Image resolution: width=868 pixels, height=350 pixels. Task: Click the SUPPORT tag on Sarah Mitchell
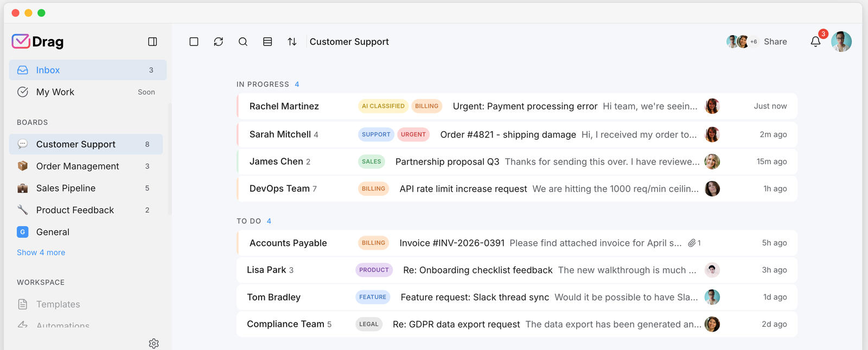point(376,134)
